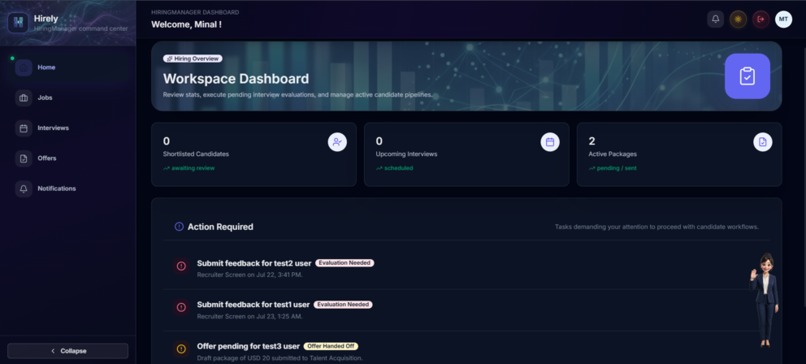
Task: Click Evaluation Needed badge for test2 user
Action: [344, 263]
